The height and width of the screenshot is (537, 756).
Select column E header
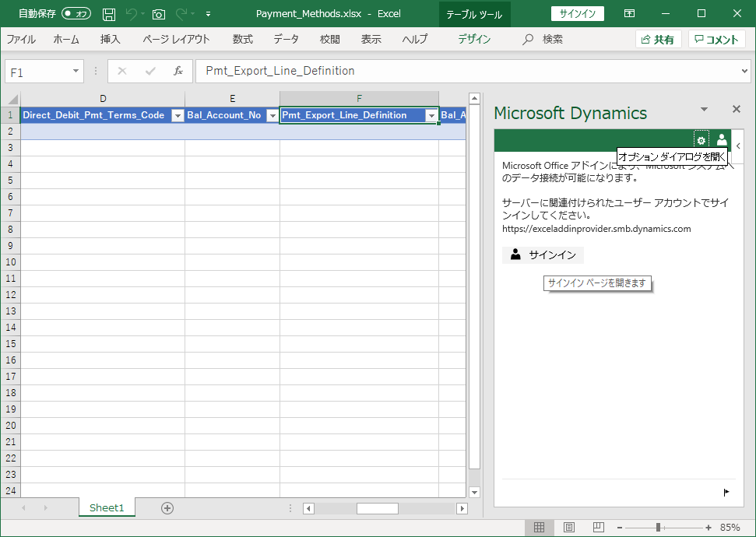tap(232, 99)
